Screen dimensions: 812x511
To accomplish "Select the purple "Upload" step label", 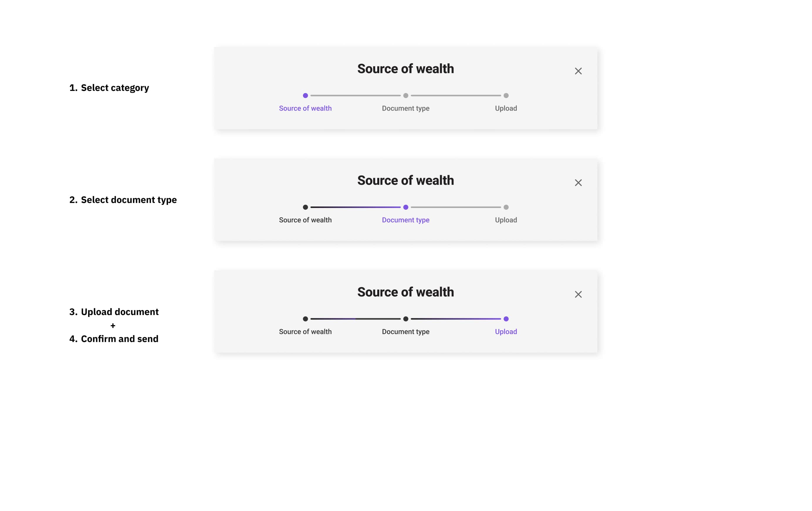I will coord(506,331).
